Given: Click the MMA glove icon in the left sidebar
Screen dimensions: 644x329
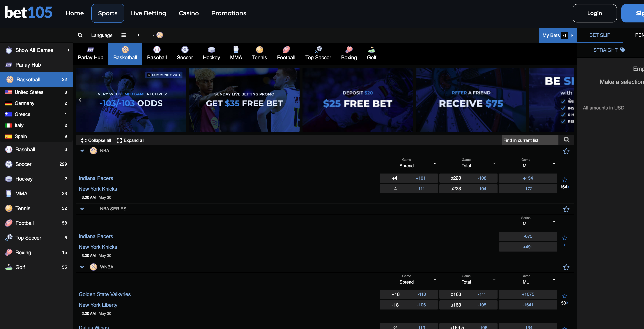Looking at the screenshot, I should (9, 194).
